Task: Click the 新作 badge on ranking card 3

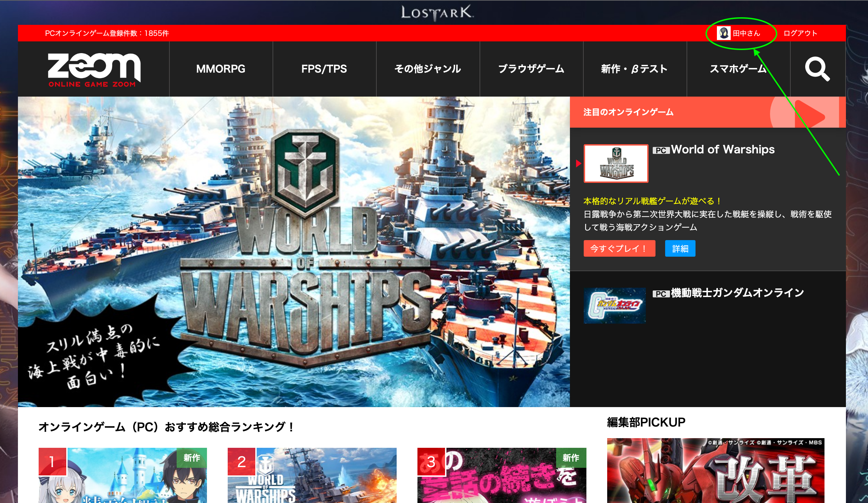Action: pos(571,458)
